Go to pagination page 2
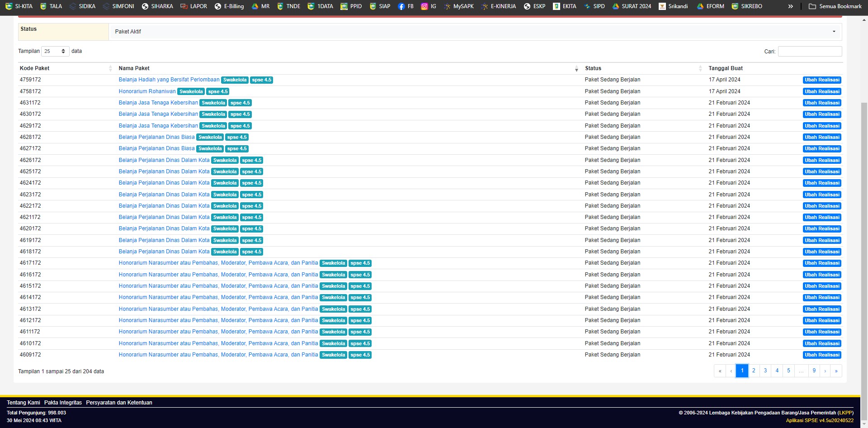868x428 pixels. point(754,371)
